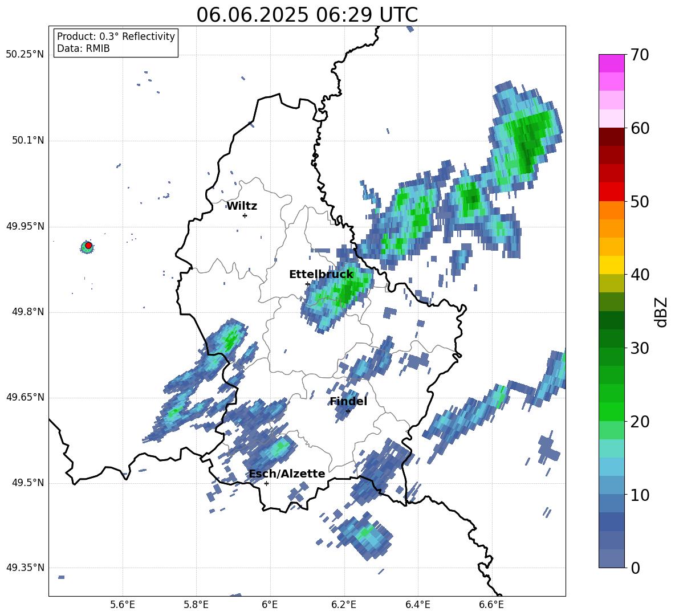Click the colorbar label 60
675x616 pixels.
pyautogui.click(x=640, y=128)
